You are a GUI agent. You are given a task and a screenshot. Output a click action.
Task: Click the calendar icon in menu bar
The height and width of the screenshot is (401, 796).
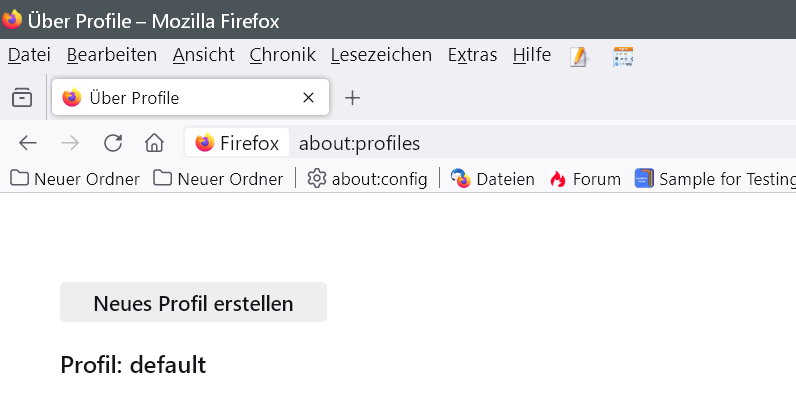pos(624,56)
